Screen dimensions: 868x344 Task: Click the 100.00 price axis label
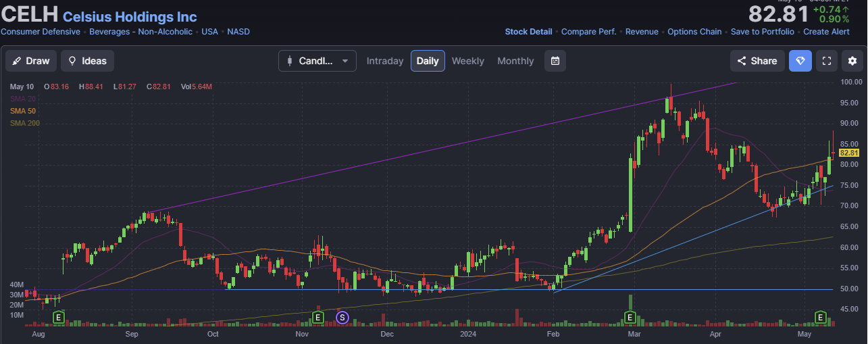click(x=850, y=82)
